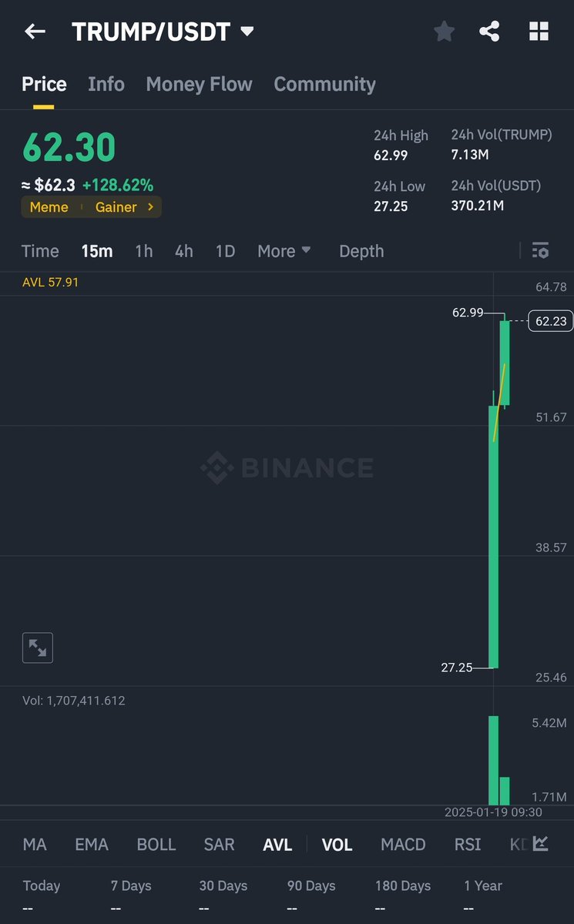Open the Money Flow tab
Screen dimensions: 574x924
pos(199,84)
